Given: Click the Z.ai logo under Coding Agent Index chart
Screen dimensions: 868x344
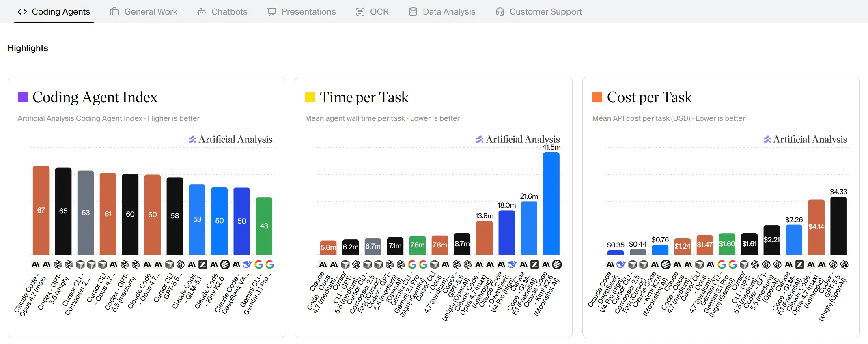Looking at the screenshot, I should click(x=203, y=264).
